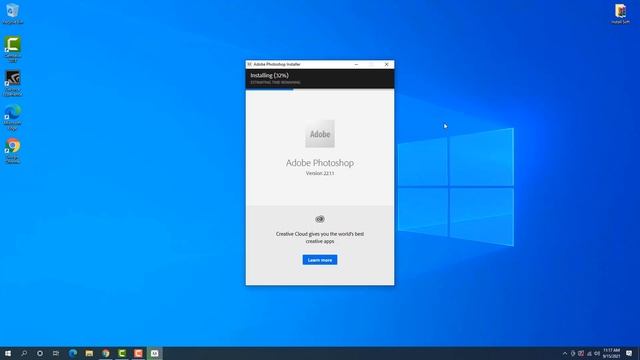Expand hidden system tray icons
640x360 pixels.
[x=565, y=353]
